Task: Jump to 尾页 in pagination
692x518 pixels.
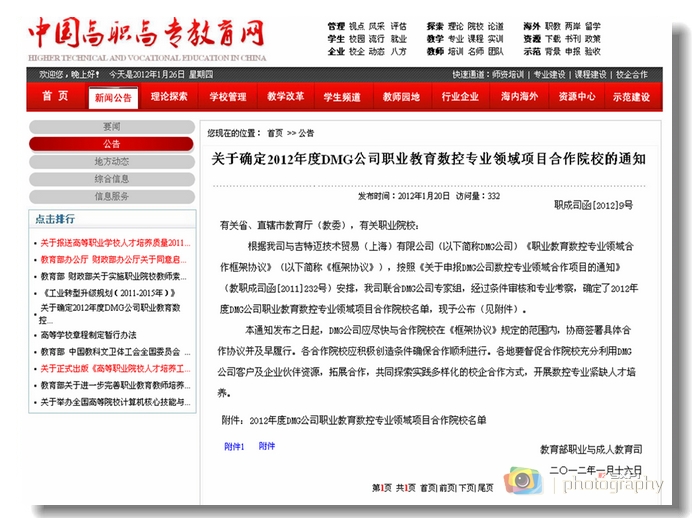Action: (485, 487)
